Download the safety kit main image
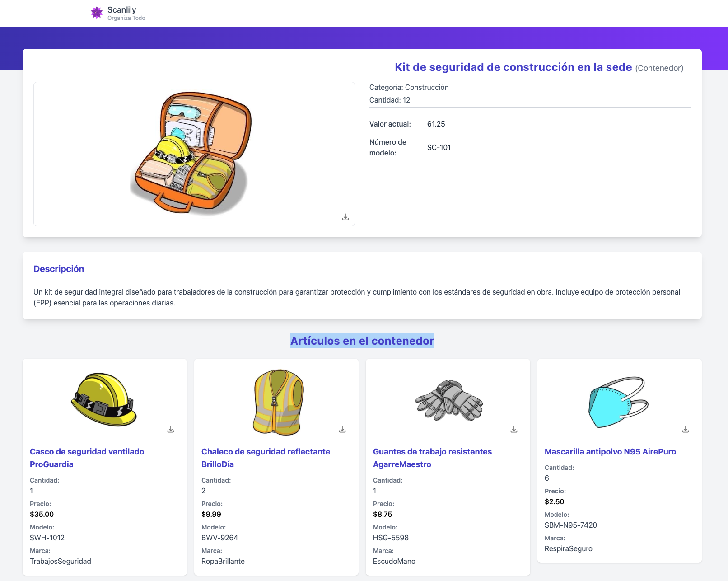The image size is (728, 581). pyautogui.click(x=345, y=217)
